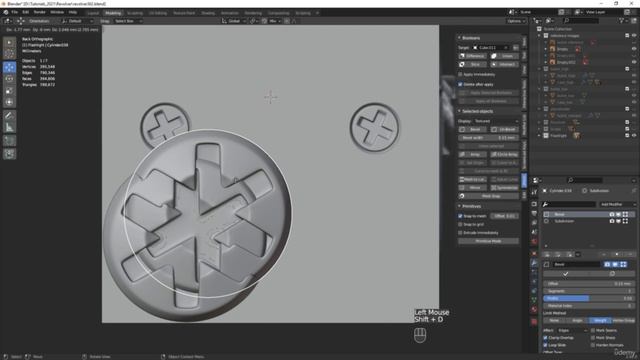The image size is (640, 360).
Task: Open the Render menu
Action: pyautogui.click(x=40, y=12)
